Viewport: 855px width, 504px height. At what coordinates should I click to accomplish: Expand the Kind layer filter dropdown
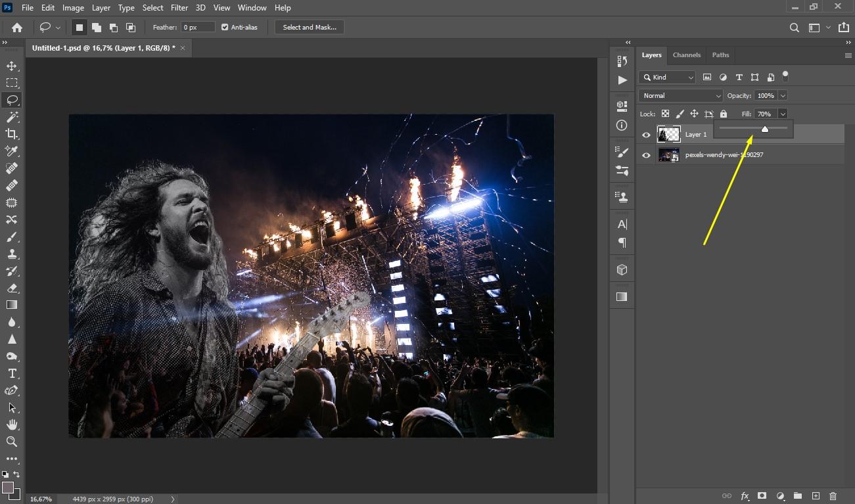point(667,78)
